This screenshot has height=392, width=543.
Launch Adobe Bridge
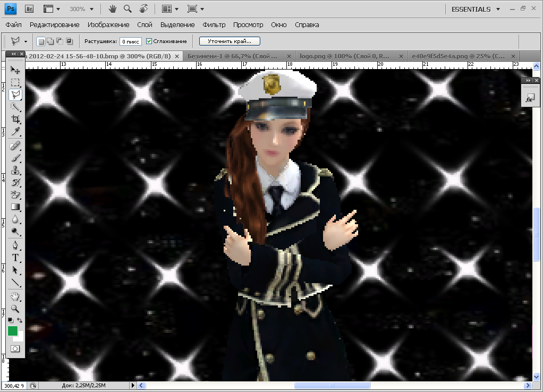[29, 9]
